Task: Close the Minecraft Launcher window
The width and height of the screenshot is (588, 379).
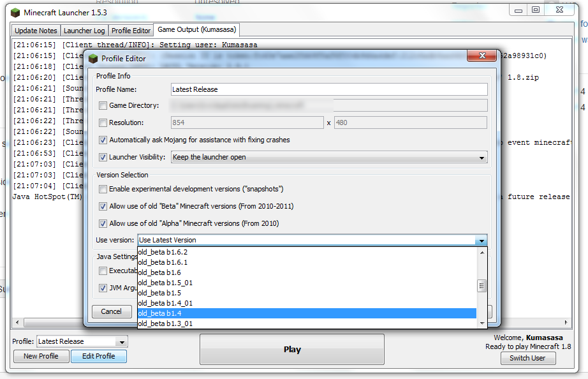Action: tap(559, 10)
